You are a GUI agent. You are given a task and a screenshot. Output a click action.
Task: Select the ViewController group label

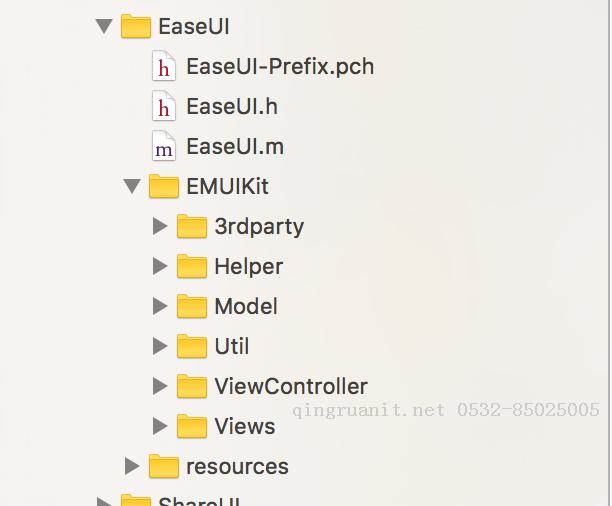tap(291, 386)
